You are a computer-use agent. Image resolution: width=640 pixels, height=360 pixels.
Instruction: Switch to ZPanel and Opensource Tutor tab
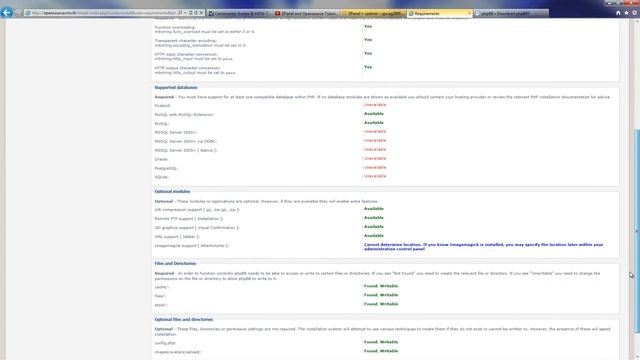[307, 13]
